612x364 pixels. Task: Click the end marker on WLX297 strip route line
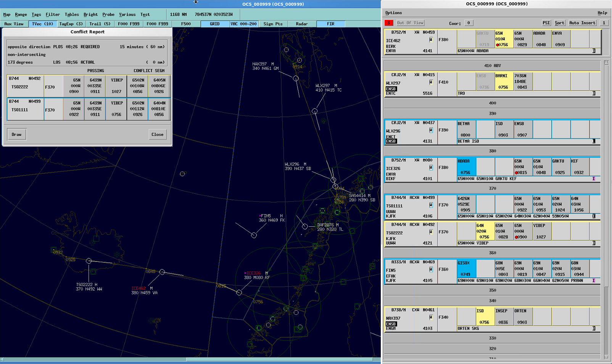[594, 93]
